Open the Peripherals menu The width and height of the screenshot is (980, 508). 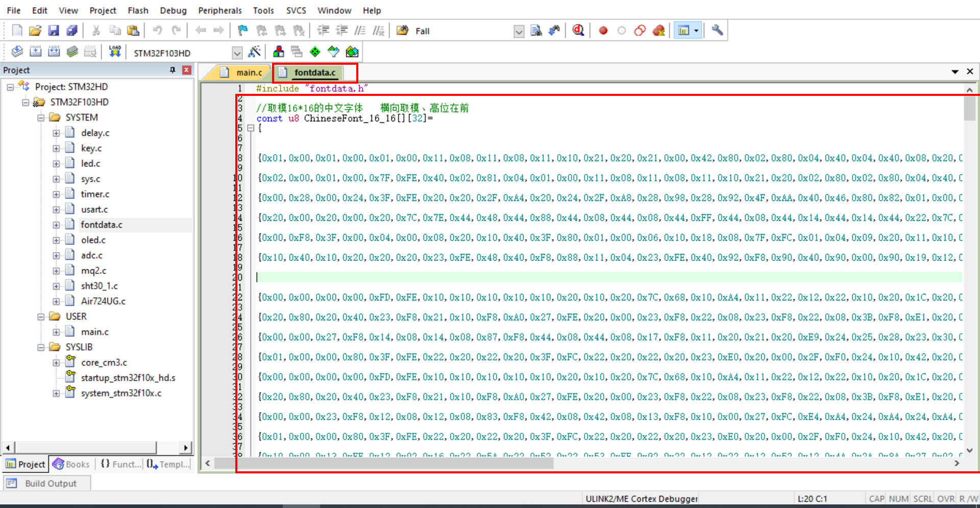click(x=220, y=10)
